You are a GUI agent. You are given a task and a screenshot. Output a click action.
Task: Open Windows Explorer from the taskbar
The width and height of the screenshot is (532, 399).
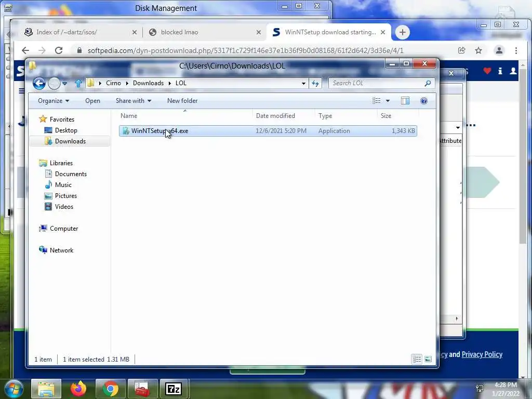[x=46, y=389]
